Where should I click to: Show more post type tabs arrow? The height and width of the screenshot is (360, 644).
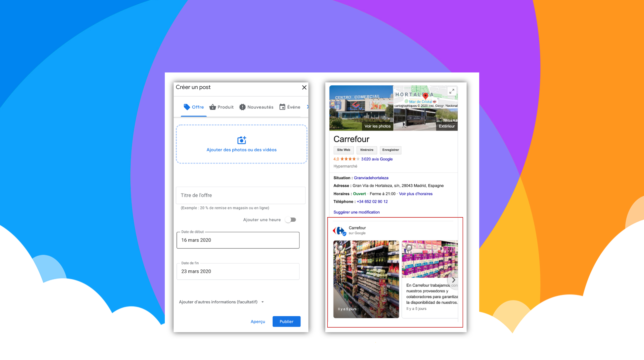pyautogui.click(x=307, y=107)
